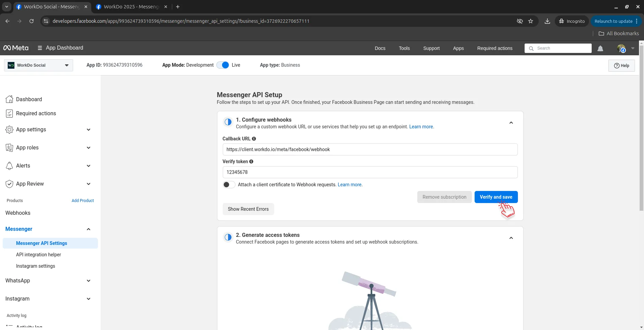Enable attach client certificate toggle

pos(229,185)
